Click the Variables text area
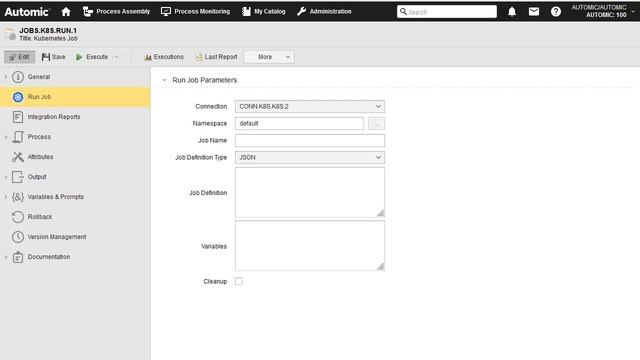This screenshot has height=360, width=640. 310,246
